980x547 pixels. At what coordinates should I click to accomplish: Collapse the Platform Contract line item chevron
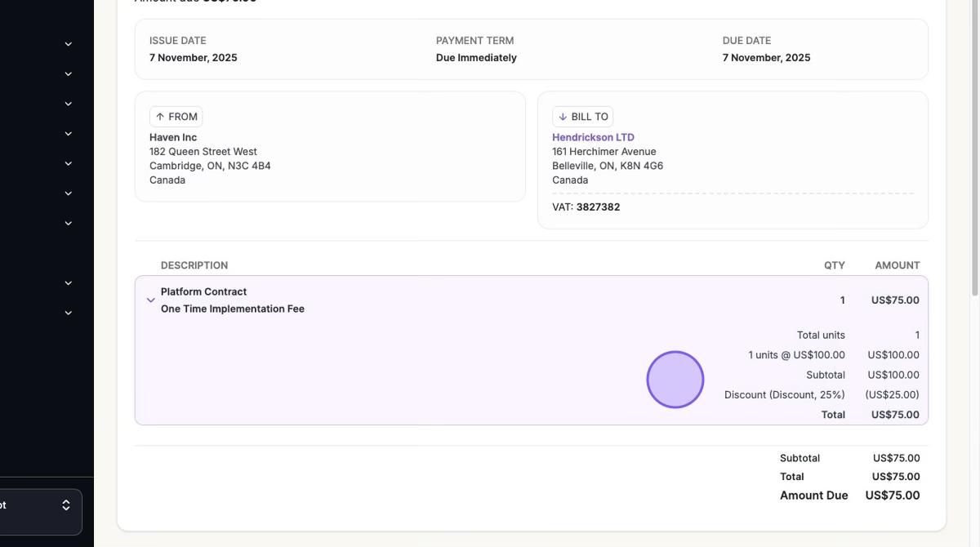point(150,300)
